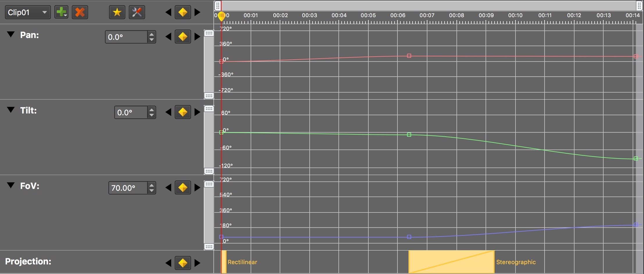
Task: Click the red X delete clip icon
Action: point(80,12)
